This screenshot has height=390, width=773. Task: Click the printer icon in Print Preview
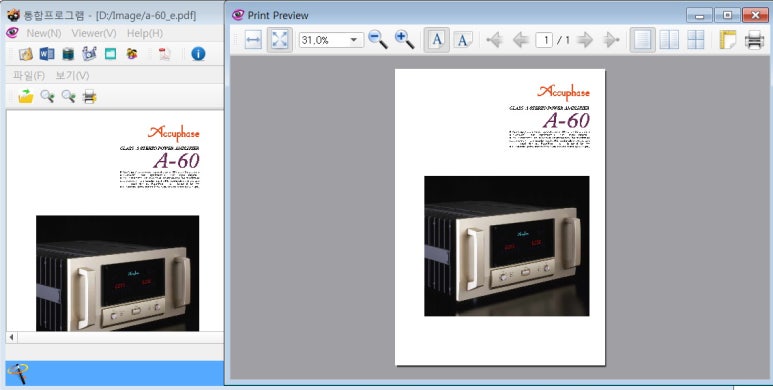tap(754, 40)
